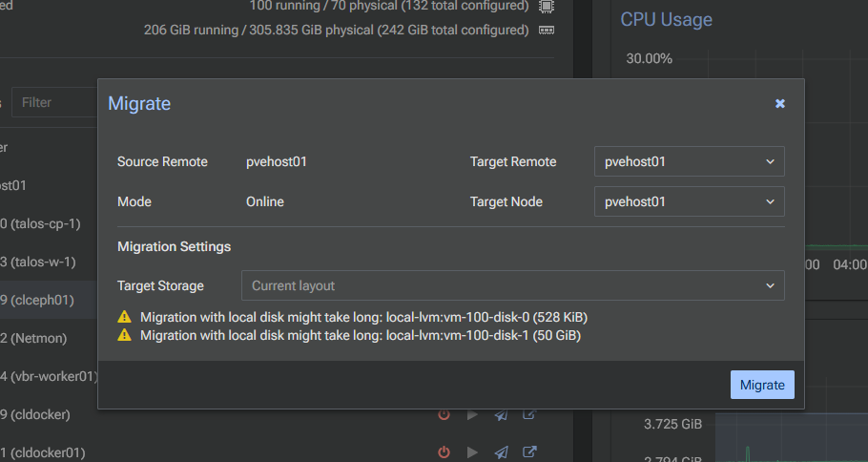Image resolution: width=868 pixels, height=462 pixels.
Task: Click the warning icon for vm-100-disk-0
Action: [x=124, y=317]
